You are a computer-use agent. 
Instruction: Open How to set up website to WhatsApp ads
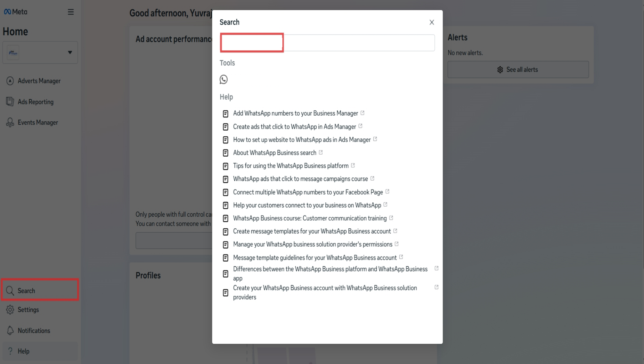pyautogui.click(x=302, y=140)
